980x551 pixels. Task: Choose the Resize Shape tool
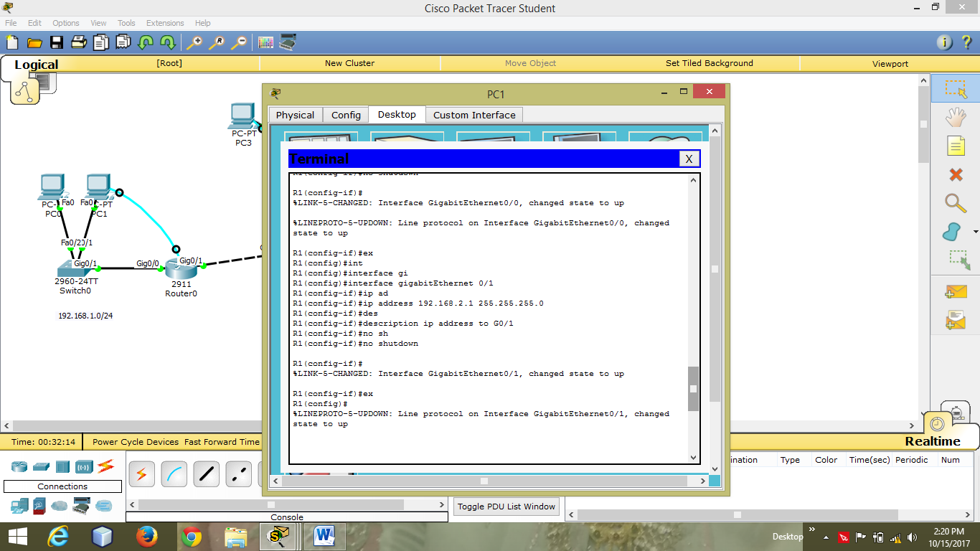958,260
